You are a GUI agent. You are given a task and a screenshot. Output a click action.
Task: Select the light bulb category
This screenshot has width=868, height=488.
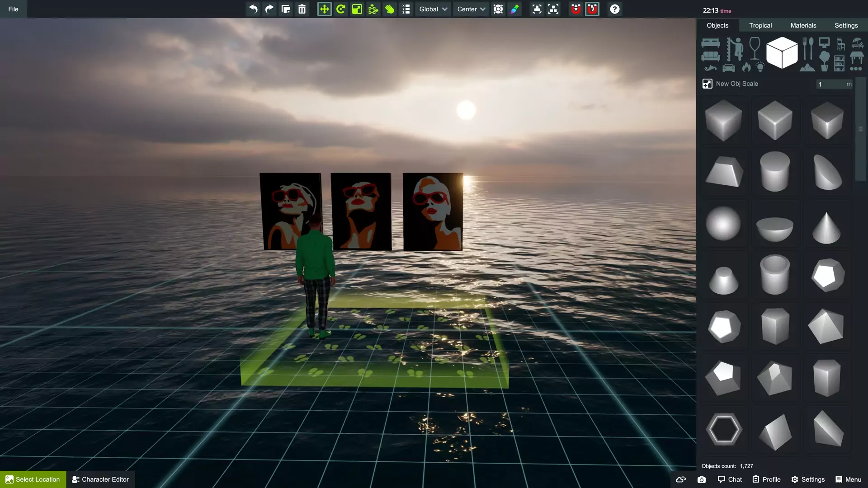[x=760, y=67]
